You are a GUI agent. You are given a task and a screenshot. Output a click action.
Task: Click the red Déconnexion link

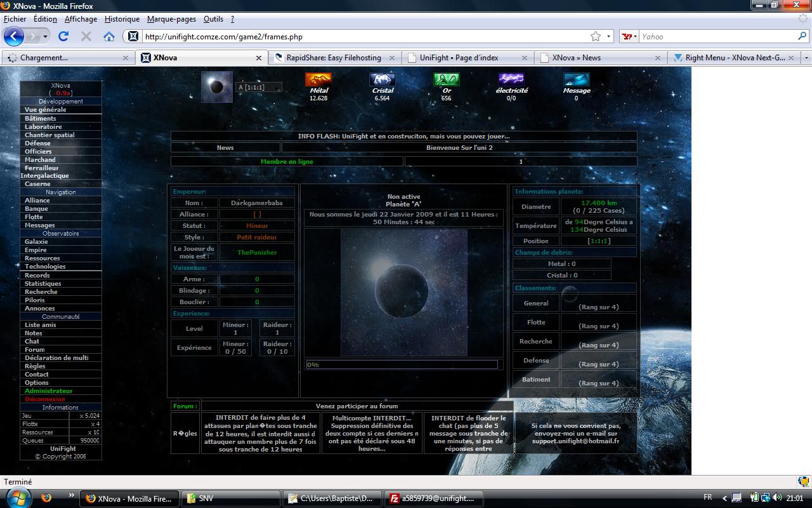(x=45, y=399)
